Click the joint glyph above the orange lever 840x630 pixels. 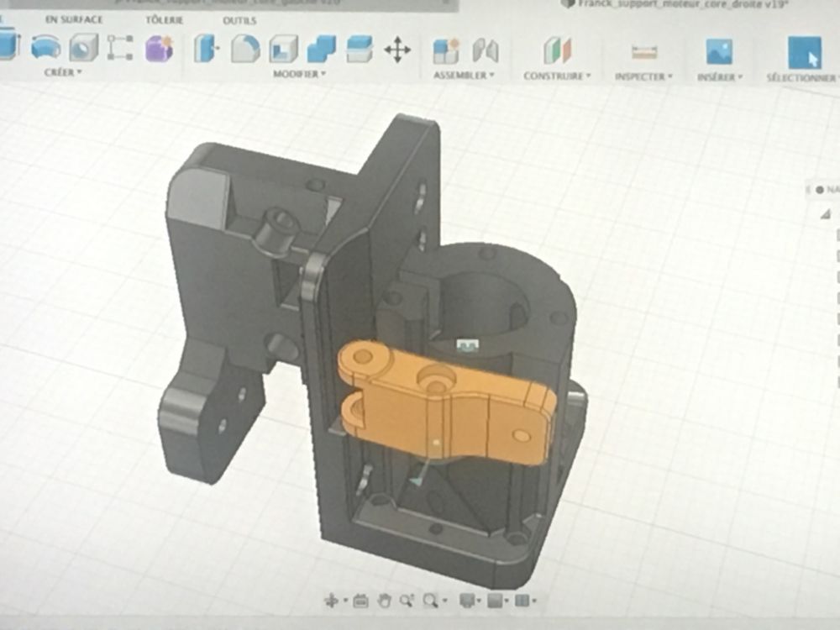[467, 346]
